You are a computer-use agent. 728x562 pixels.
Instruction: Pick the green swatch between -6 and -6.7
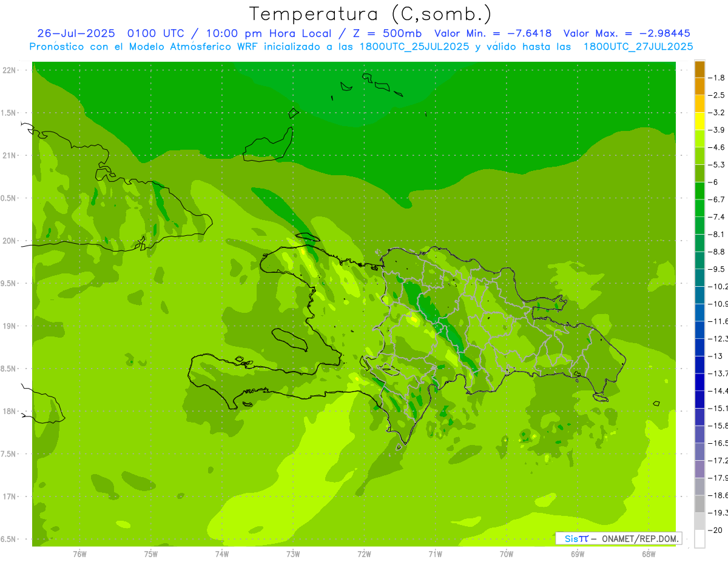coord(699,190)
